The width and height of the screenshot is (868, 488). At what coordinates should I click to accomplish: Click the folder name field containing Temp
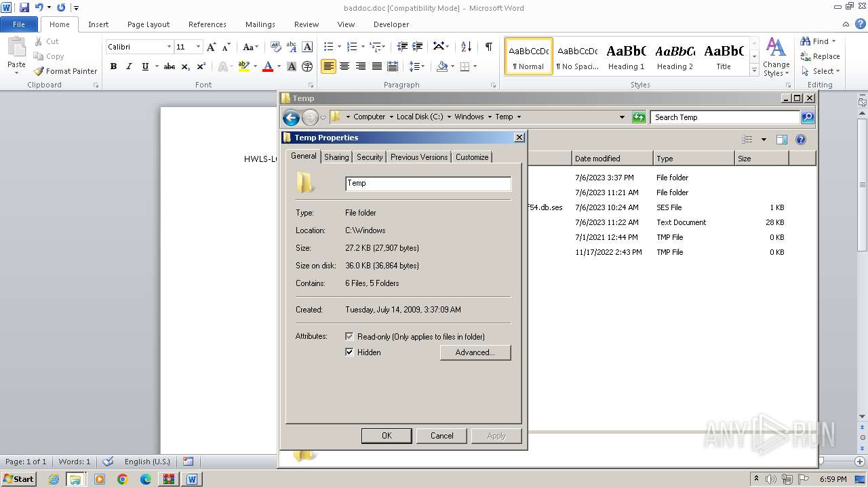coord(428,183)
